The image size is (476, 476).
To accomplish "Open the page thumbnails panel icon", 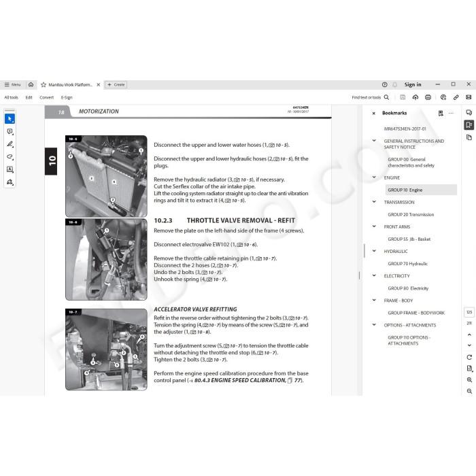I will pyautogui.click(x=469, y=137).
